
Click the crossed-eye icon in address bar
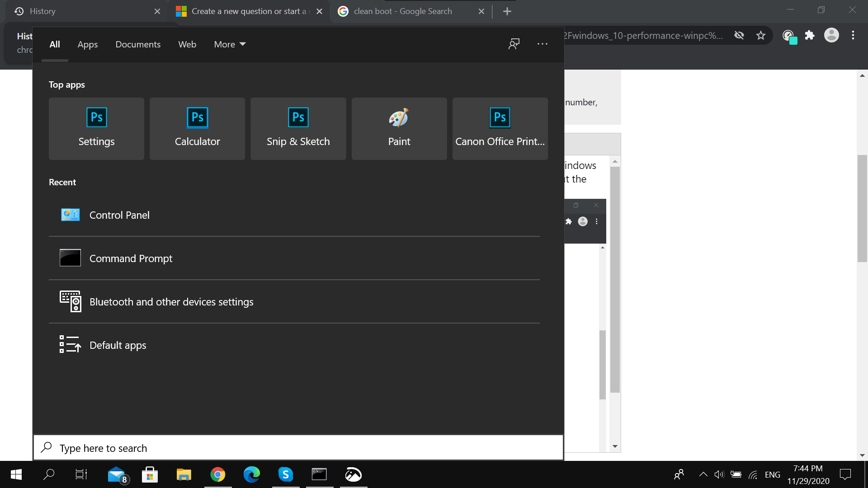pyautogui.click(x=739, y=35)
